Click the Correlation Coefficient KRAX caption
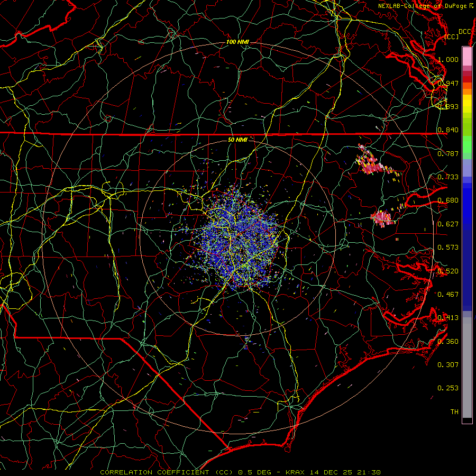476x476 pixels. [x=240, y=472]
